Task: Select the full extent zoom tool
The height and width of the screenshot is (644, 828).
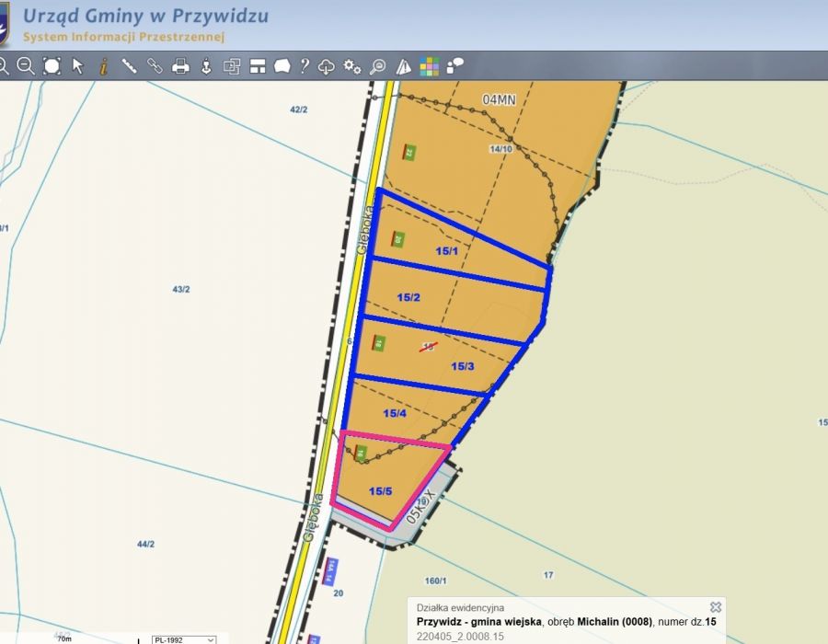Action: click(x=52, y=65)
